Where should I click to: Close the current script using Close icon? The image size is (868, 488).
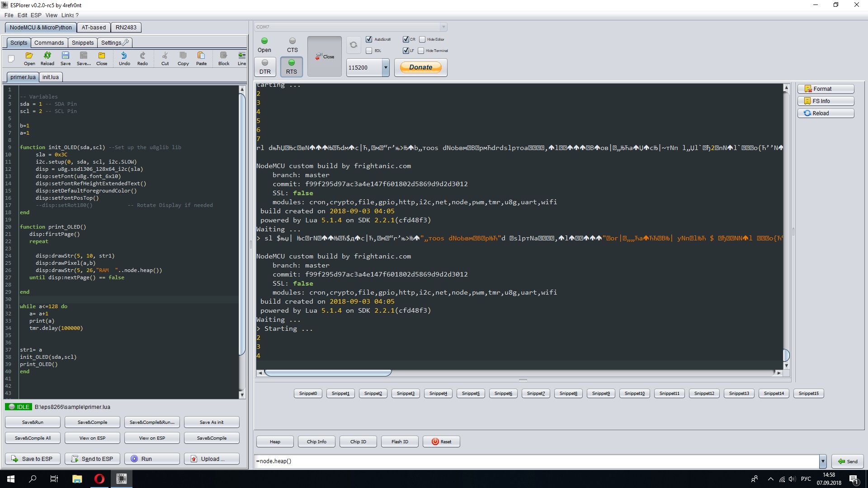click(102, 58)
